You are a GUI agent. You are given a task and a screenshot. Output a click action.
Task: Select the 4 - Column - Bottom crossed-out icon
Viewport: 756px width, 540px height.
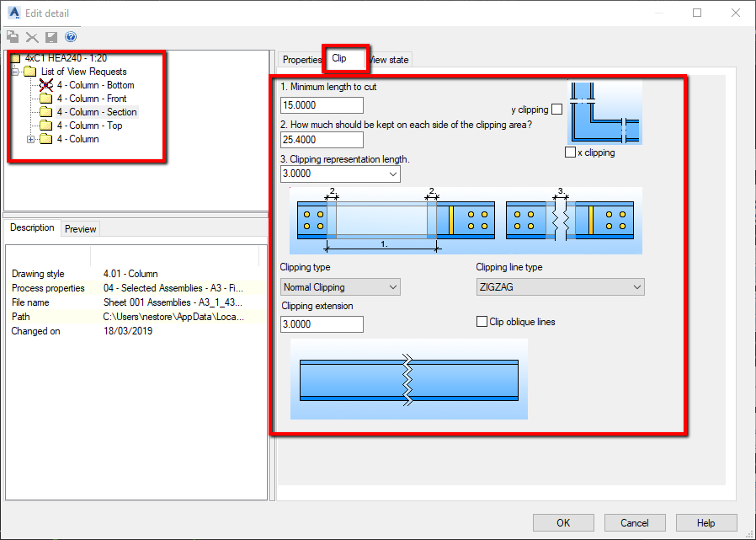tap(45, 84)
